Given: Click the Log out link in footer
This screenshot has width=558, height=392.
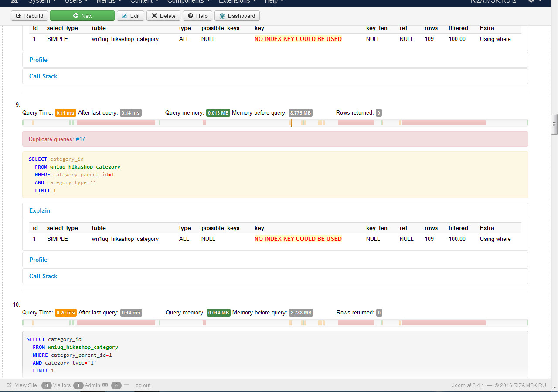Looking at the screenshot, I should point(142,385).
